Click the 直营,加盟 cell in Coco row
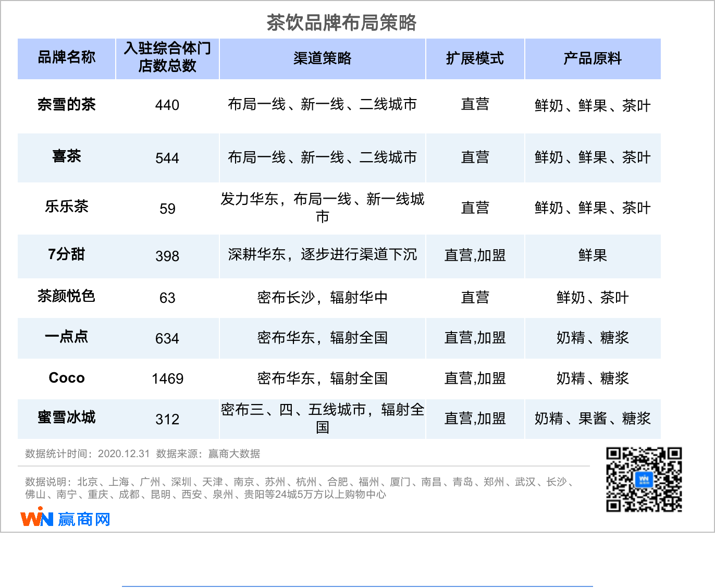This screenshot has width=715, height=588. click(x=475, y=378)
